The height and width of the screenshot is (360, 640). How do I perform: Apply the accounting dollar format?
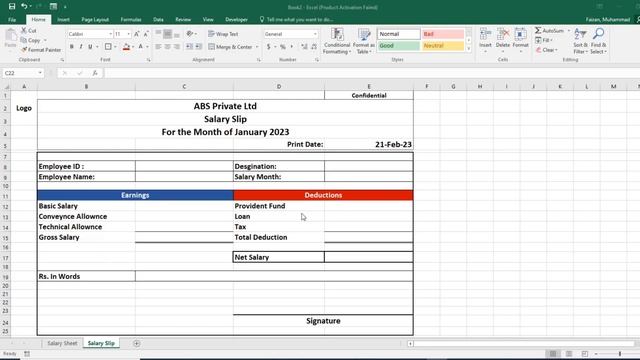coord(269,47)
